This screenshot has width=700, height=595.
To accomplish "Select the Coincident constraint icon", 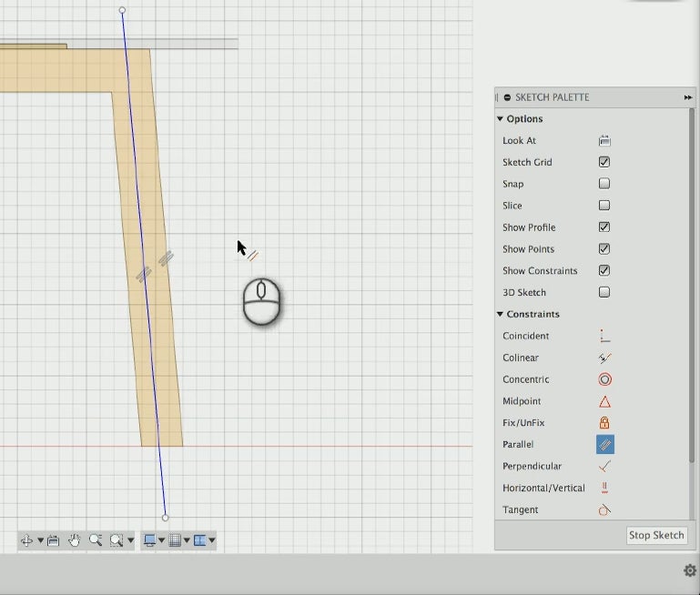I will pyautogui.click(x=604, y=336).
